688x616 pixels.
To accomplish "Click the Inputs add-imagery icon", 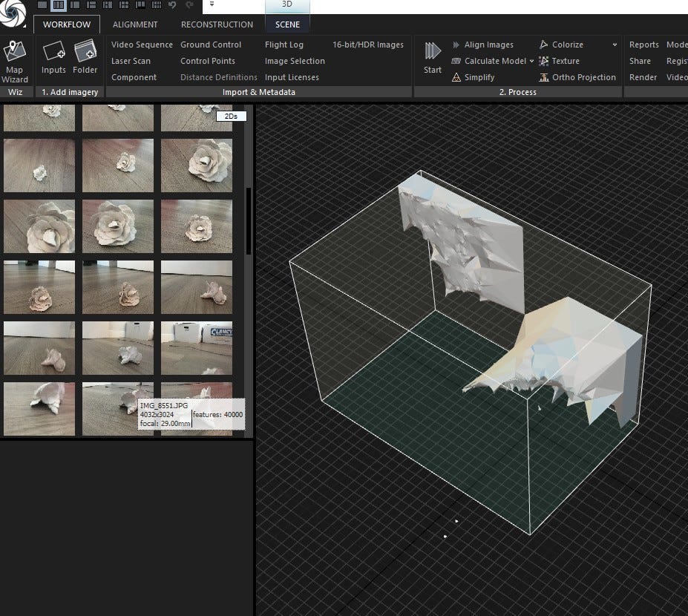I will pos(53,57).
